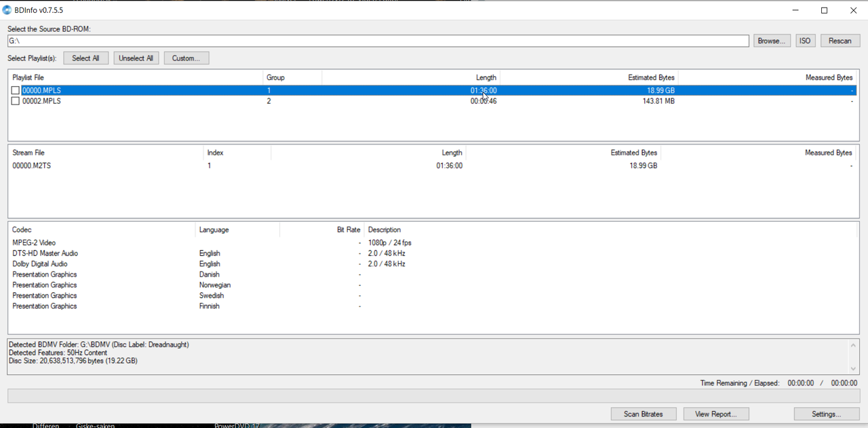
Task: Open the Browse... folder dialog
Action: 772,41
